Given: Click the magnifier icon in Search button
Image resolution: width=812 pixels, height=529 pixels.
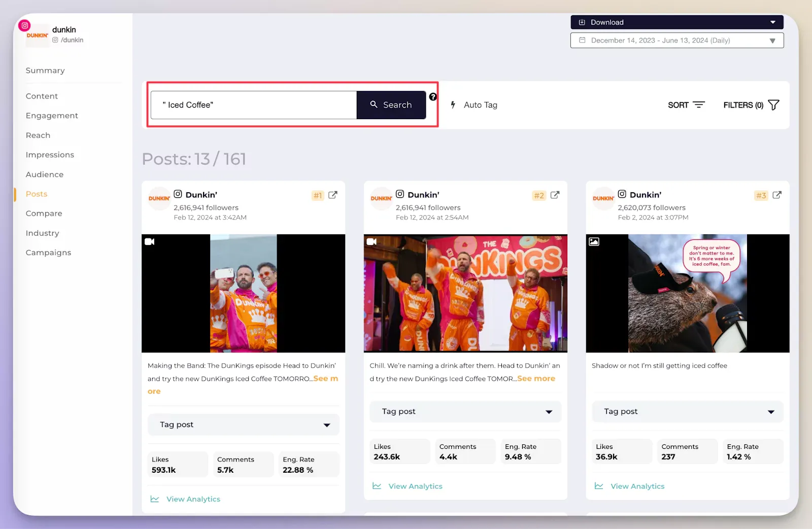Looking at the screenshot, I should point(374,104).
